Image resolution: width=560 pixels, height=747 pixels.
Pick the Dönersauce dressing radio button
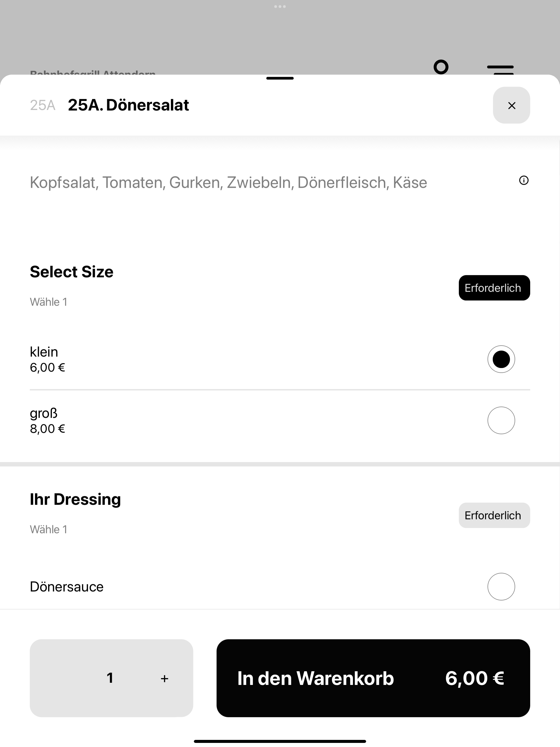501,586
